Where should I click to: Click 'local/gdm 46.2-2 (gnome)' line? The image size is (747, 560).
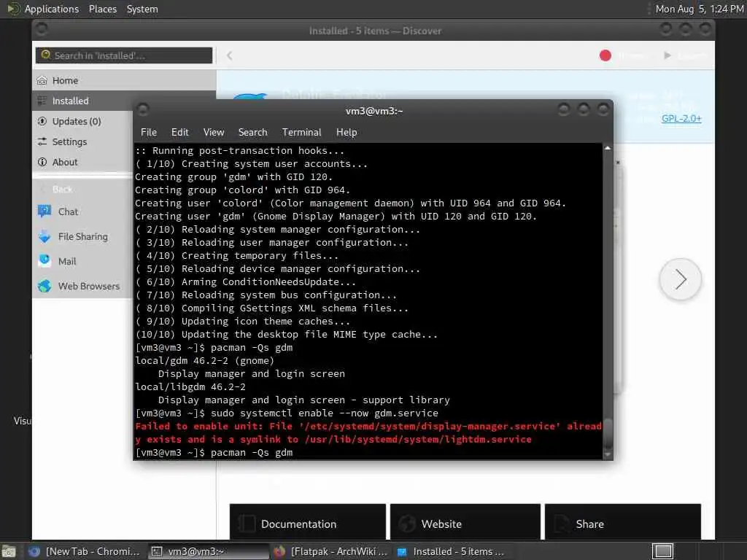204,360
